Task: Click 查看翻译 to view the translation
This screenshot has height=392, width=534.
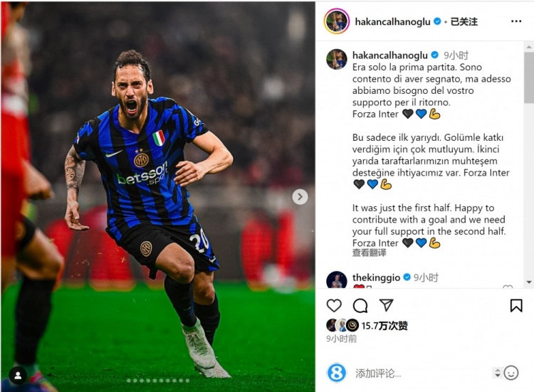Action: click(x=369, y=253)
